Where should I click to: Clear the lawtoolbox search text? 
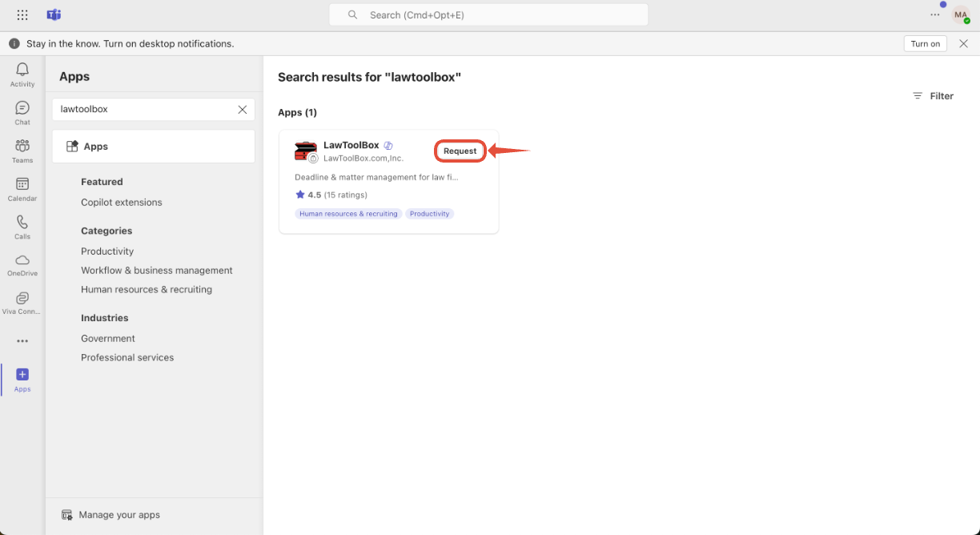coord(242,110)
